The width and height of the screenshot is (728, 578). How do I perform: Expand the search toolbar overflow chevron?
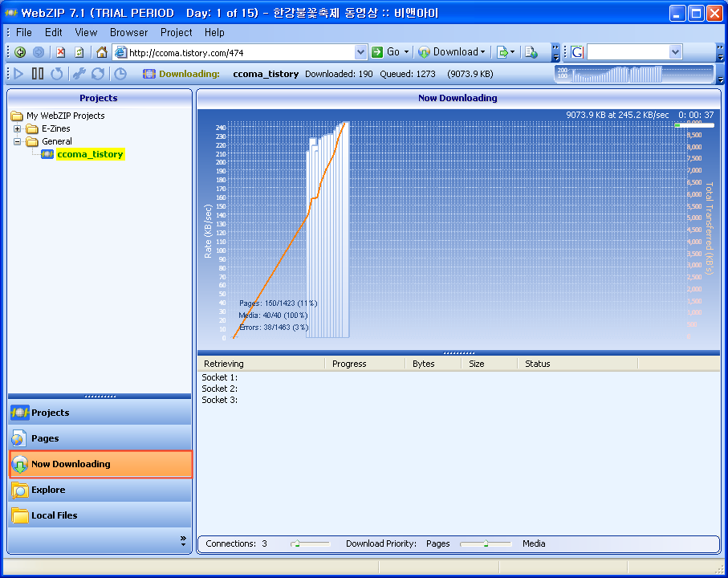720,52
